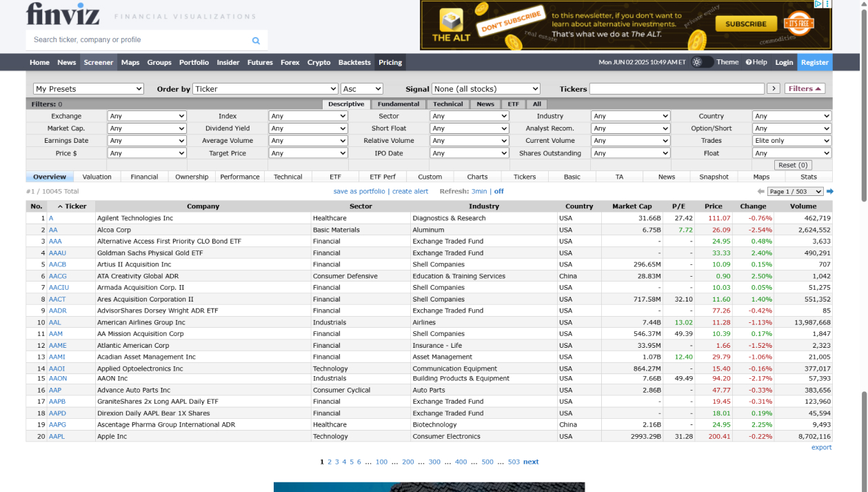This screenshot has width=868, height=492.
Task: Open the Order by Ticker dropdown
Action: pyautogui.click(x=265, y=89)
